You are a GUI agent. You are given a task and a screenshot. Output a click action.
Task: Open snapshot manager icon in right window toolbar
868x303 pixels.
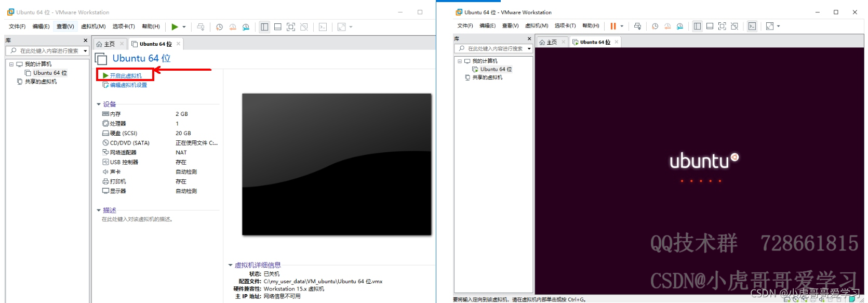[679, 26]
